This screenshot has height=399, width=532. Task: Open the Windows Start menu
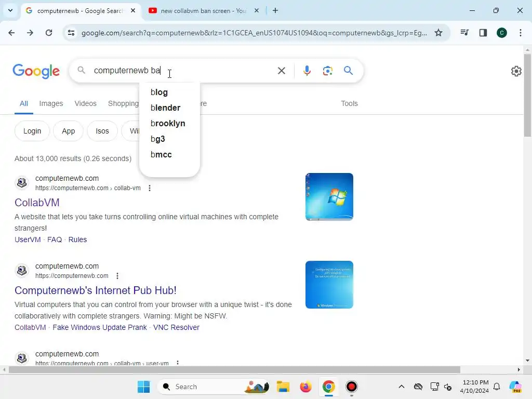click(143, 387)
